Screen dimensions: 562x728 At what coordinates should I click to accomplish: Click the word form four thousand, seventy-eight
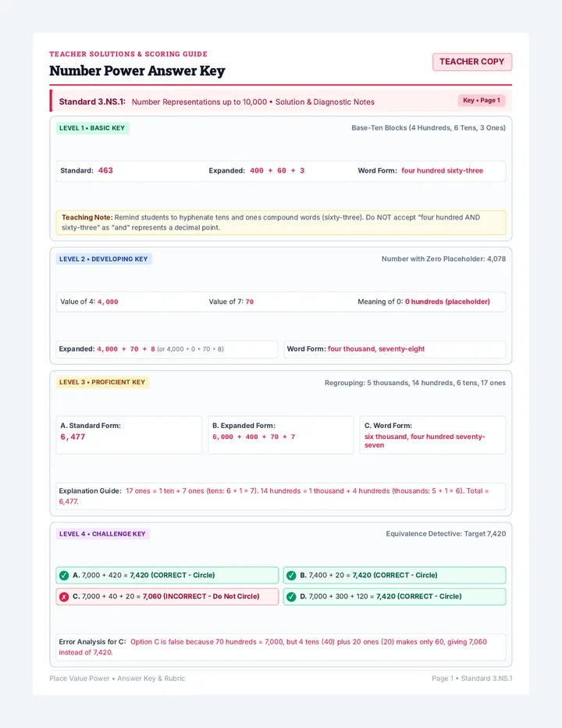(x=376, y=349)
